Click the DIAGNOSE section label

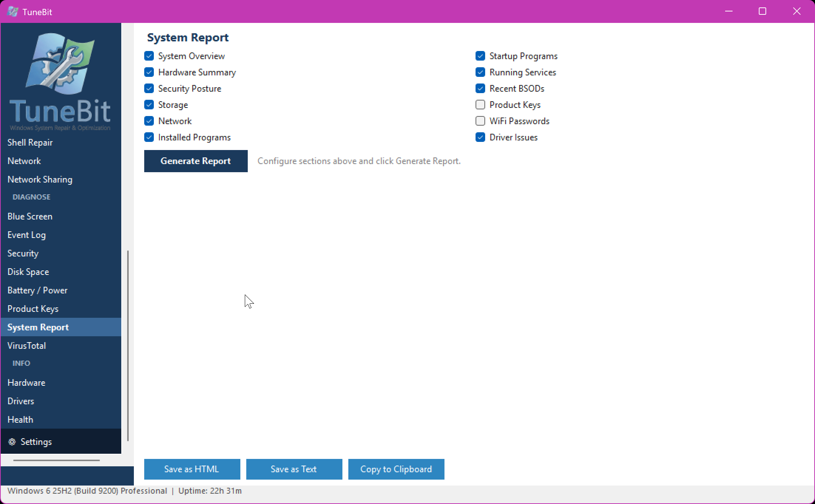tap(31, 197)
